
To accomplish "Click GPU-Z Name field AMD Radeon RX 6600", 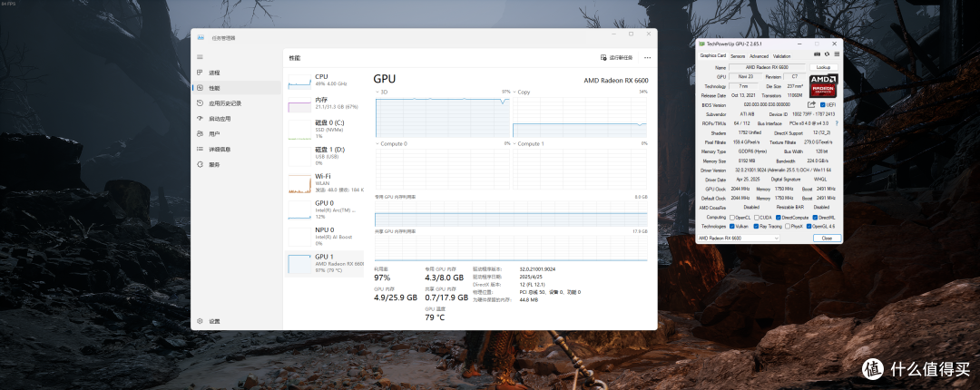I will (x=768, y=67).
